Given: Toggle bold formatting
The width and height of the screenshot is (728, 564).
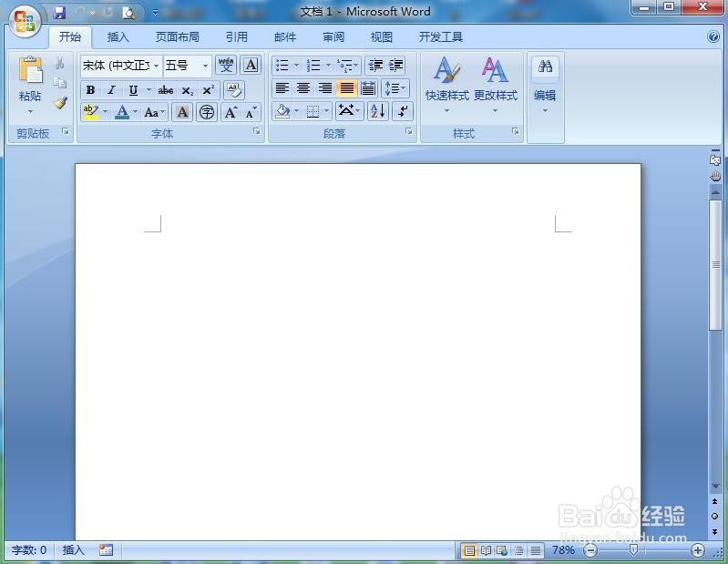Looking at the screenshot, I should coord(90,90).
